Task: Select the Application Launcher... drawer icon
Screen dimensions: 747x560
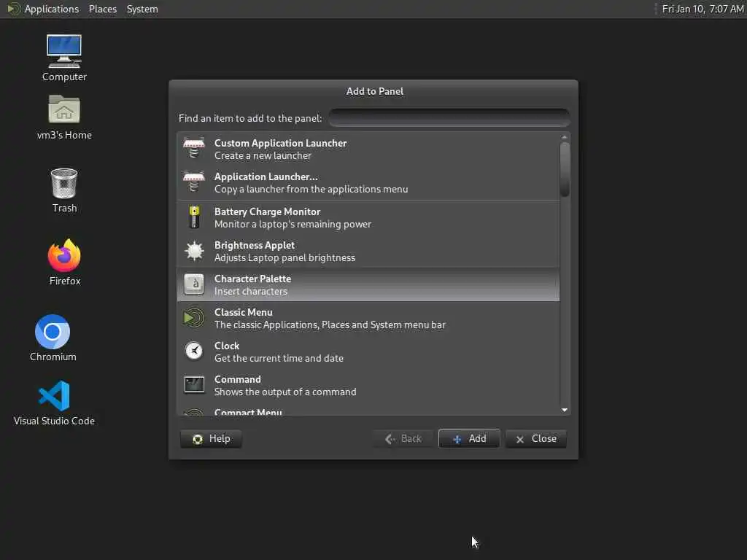Action: [x=194, y=182]
